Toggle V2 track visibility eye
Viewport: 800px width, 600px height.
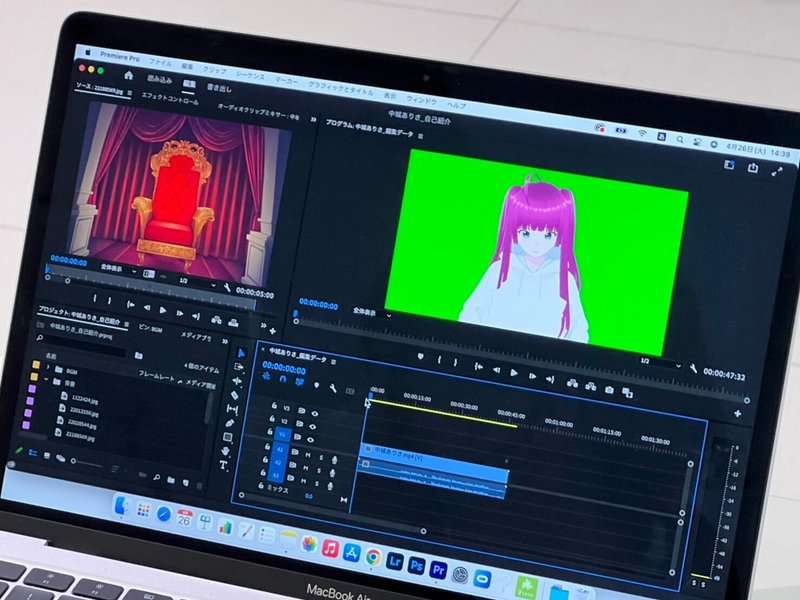click(312, 427)
